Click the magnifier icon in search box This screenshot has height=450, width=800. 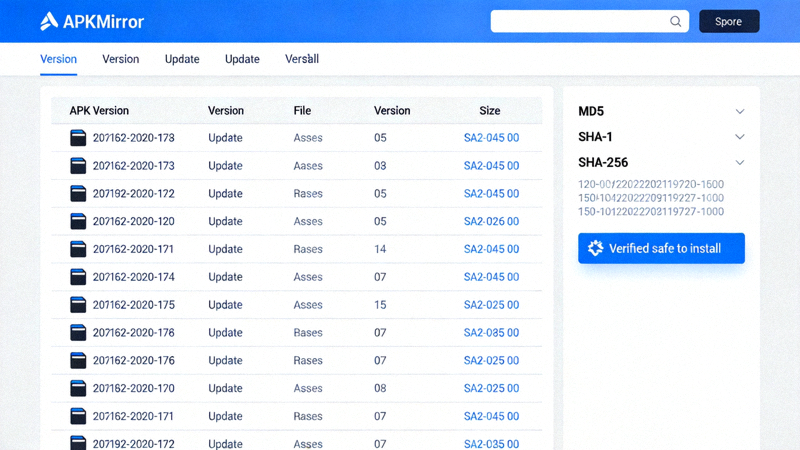click(676, 21)
